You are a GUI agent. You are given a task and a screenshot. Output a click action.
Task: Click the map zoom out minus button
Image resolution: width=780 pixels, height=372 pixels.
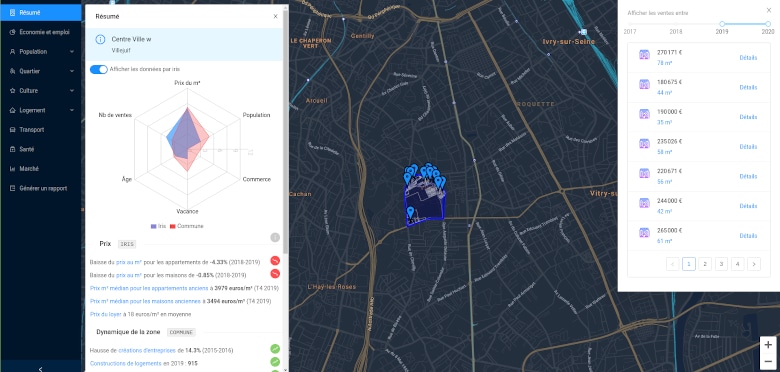[768, 361]
